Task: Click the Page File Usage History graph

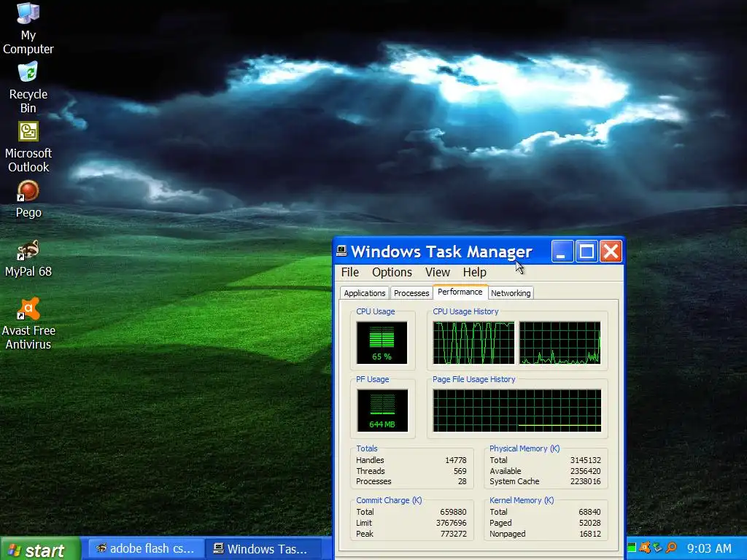Action: (x=517, y=411)
